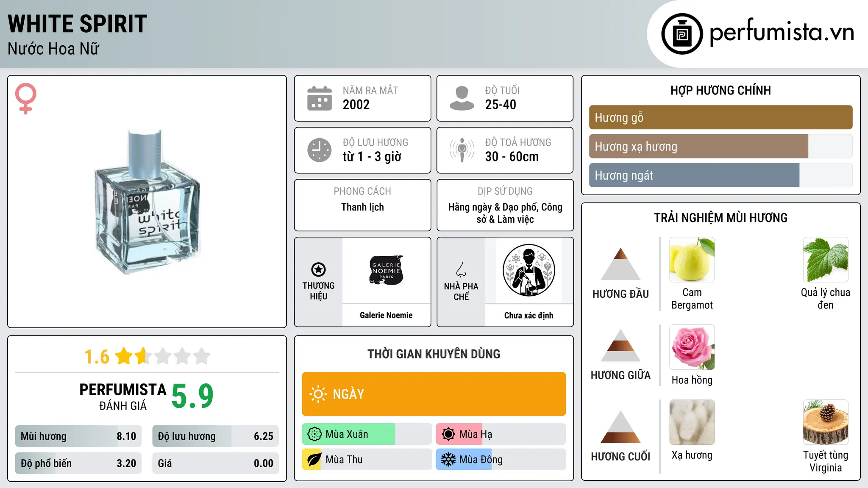Click the flower icon for Mùa Xuân
The height and width of the screenshot is (488, 868).
pyautogui.click(x=314, y=434)
